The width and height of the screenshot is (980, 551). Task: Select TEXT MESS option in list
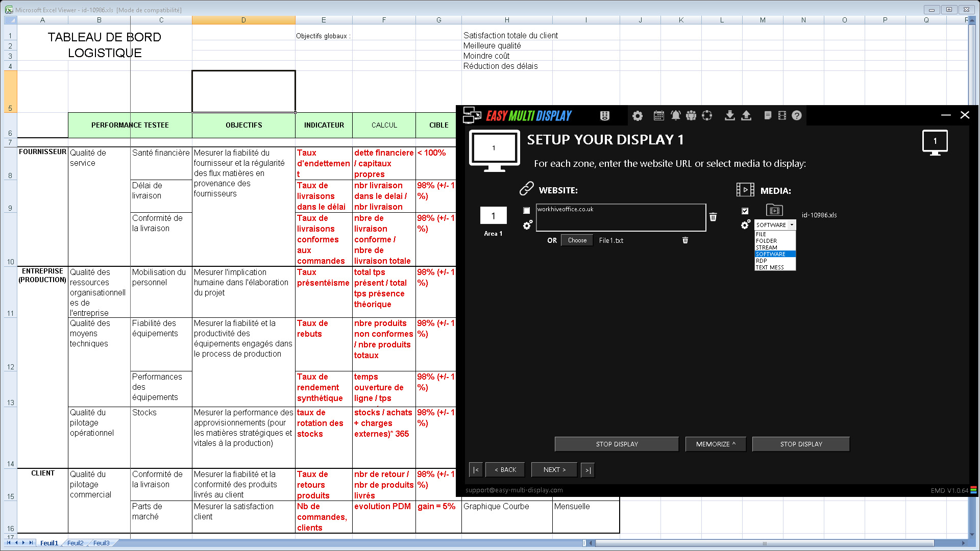click(x=770, y=267)
